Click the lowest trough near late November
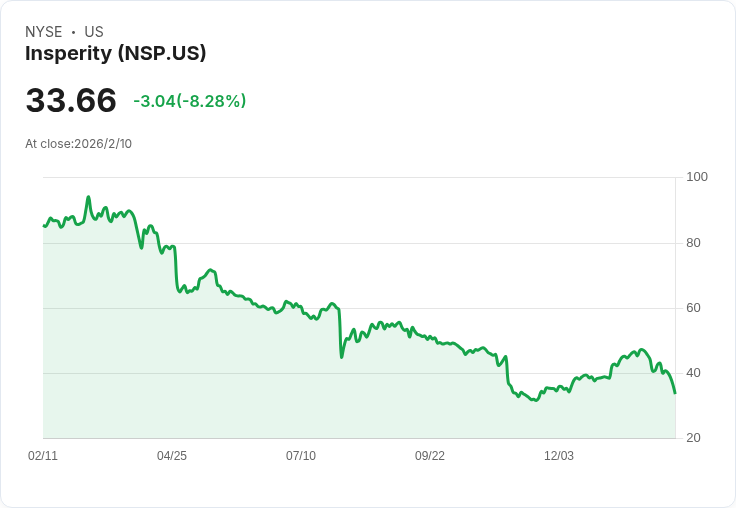This screenshot has width=736, height=508. point(535,400)
